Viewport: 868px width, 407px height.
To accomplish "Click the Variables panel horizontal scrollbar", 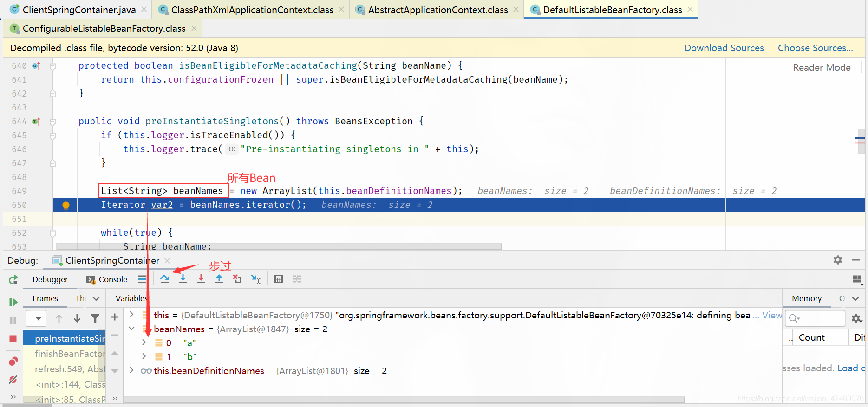I will (x=404, y=400).
